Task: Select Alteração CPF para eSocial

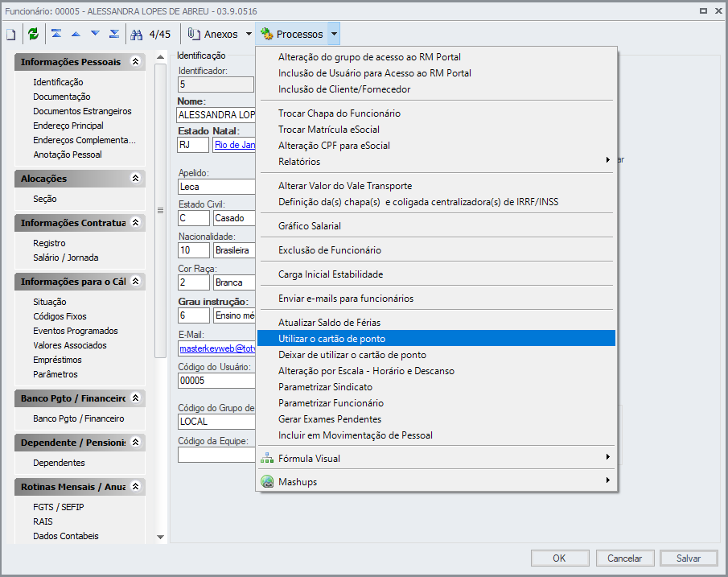Action: (436, 146)
